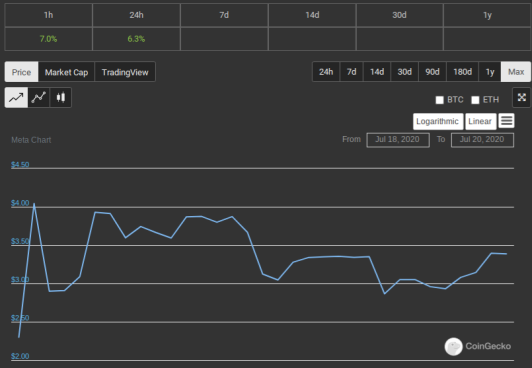Choose the 180d chart range
Viewport: 532px width, 368px height.
[x=462, y=72]
